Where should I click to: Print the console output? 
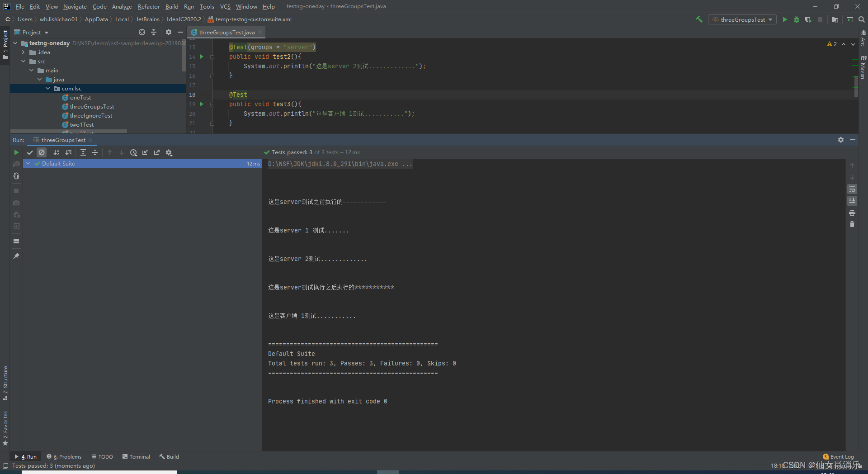coord(852,213)
